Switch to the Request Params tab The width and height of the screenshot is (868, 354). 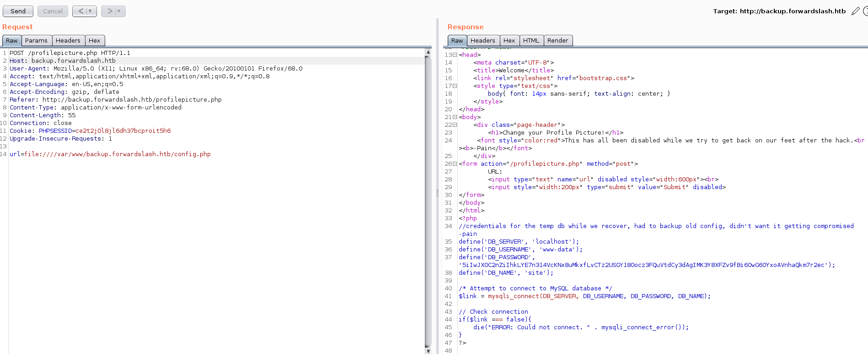pyautogui.click(x=36, y=40)
